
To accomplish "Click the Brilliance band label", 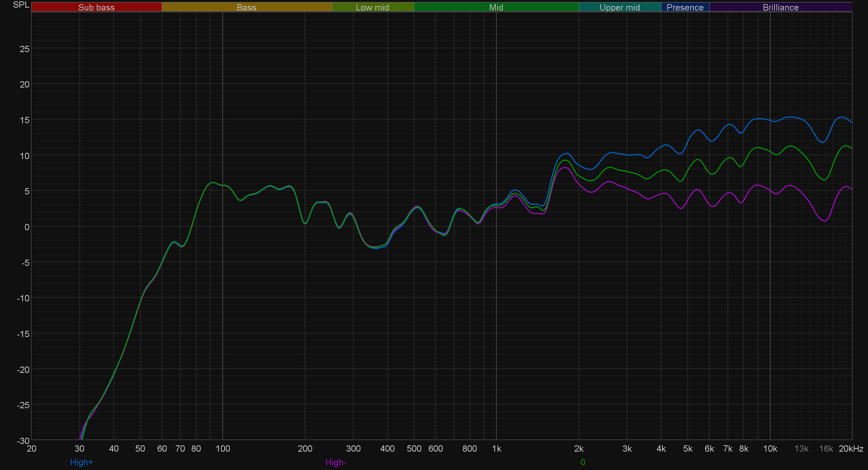I will pyautogui.click(x=781, y=7).
